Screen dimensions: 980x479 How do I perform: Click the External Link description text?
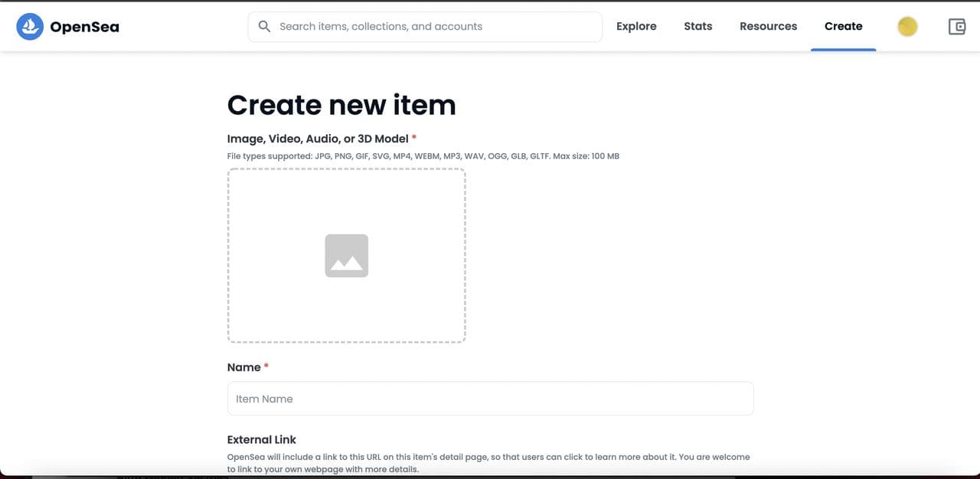coord(488,457)
